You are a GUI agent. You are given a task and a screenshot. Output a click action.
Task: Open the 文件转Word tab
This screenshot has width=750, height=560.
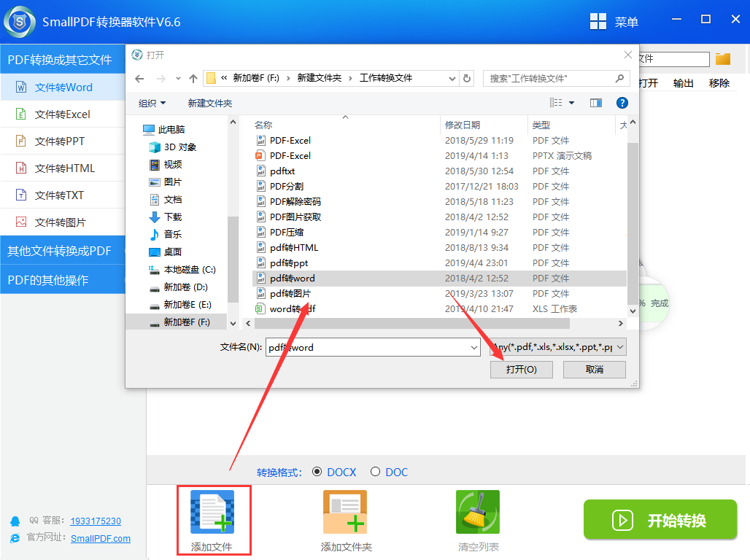[x=63, y=87]
